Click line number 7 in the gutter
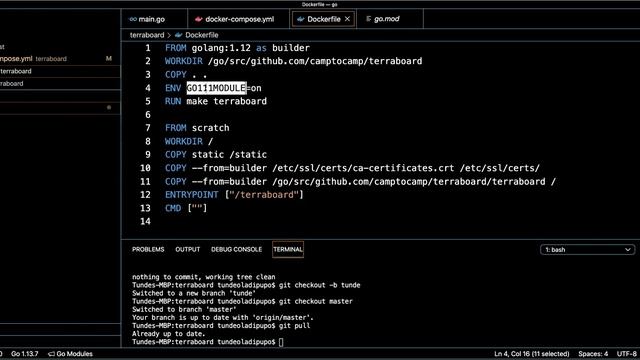 click(148, 128)
